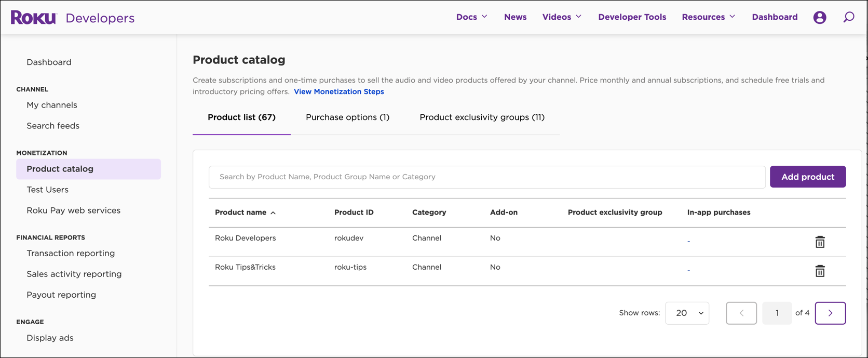Open the Resources dropdown
This screenshot has width=868, height=358.
[708, 17]
